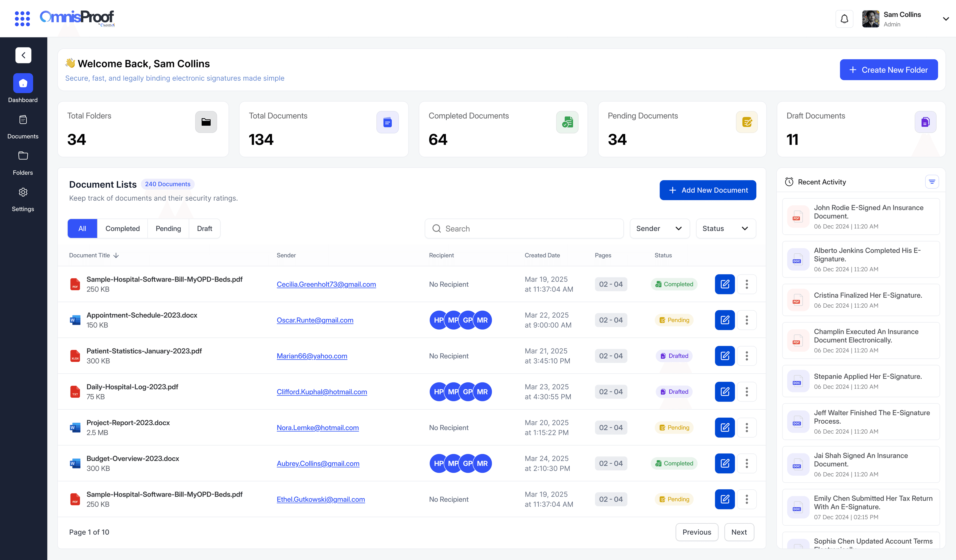Edit the Appointment-Schedule-2023.docx row
Screen dimensions: 956x560
pyautogui.click(x=724, y=320)
